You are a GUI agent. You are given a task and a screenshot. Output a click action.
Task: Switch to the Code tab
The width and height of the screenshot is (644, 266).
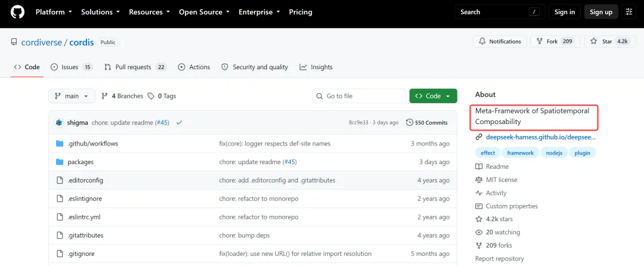pos(27,67)
